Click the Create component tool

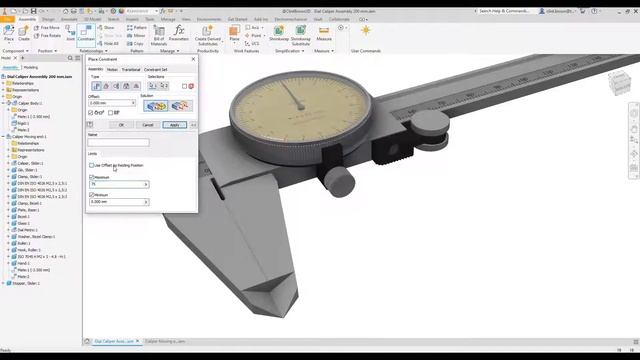coord(24,33)
